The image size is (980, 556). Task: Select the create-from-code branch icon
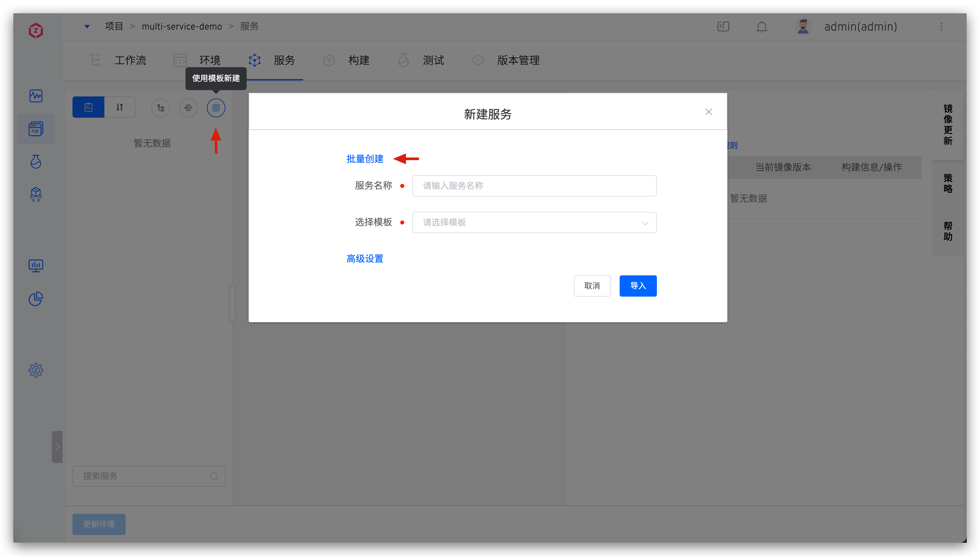pyautogui.click(x=160, y=108)
